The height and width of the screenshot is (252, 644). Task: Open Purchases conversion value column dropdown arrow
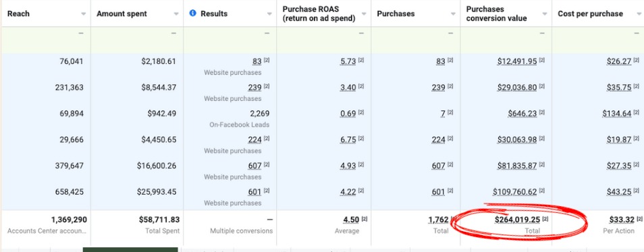(545, 14)
